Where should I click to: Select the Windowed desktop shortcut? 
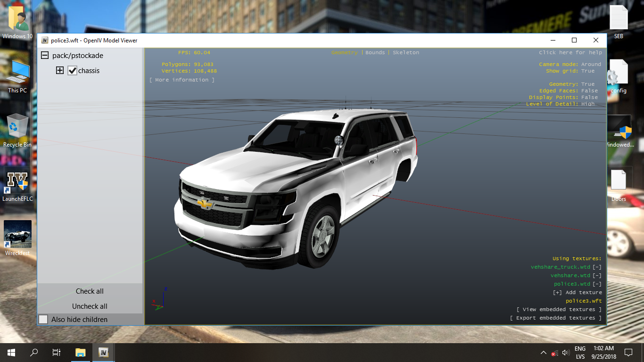point(619,131)
